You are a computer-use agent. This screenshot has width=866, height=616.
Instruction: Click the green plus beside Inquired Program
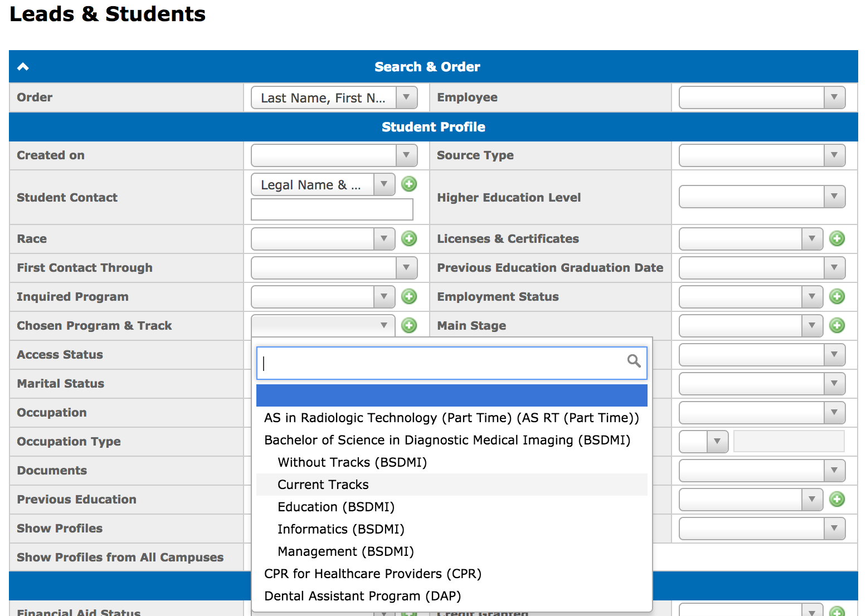tap(409, 296)
